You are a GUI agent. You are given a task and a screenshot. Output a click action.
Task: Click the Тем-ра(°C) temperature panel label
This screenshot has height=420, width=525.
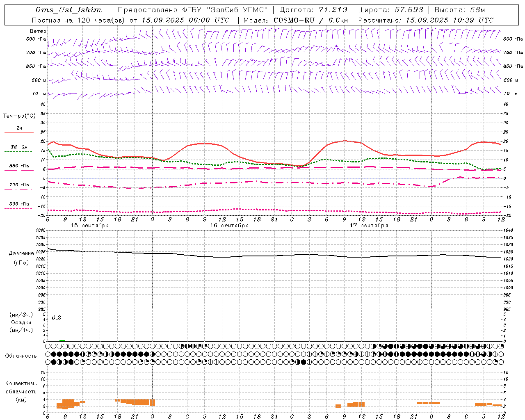click(x=19, y=116)
